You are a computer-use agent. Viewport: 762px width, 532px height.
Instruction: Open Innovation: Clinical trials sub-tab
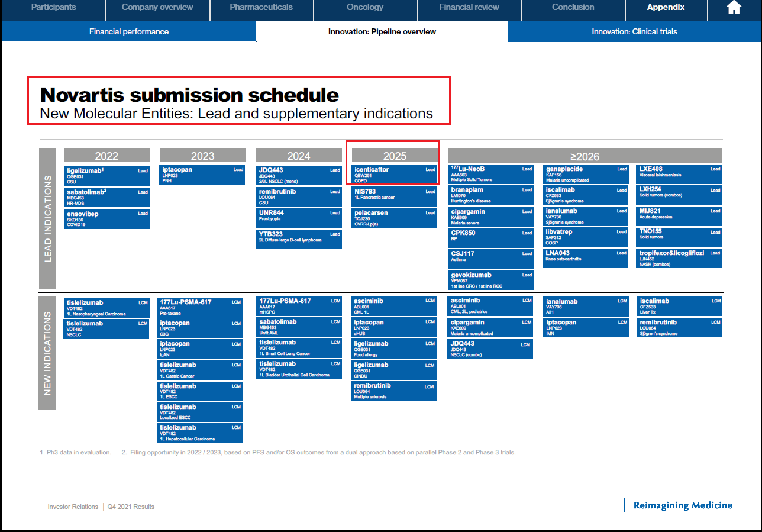[x=634, y=31]
